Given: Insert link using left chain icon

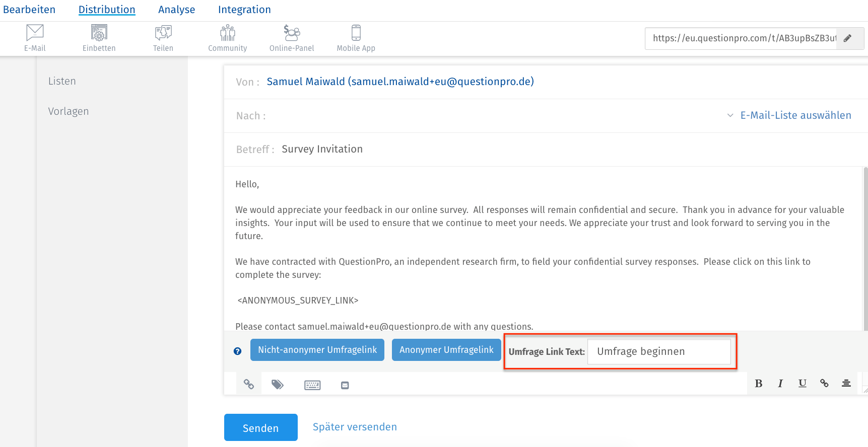Looking at the screenshot, I should 249,384.
